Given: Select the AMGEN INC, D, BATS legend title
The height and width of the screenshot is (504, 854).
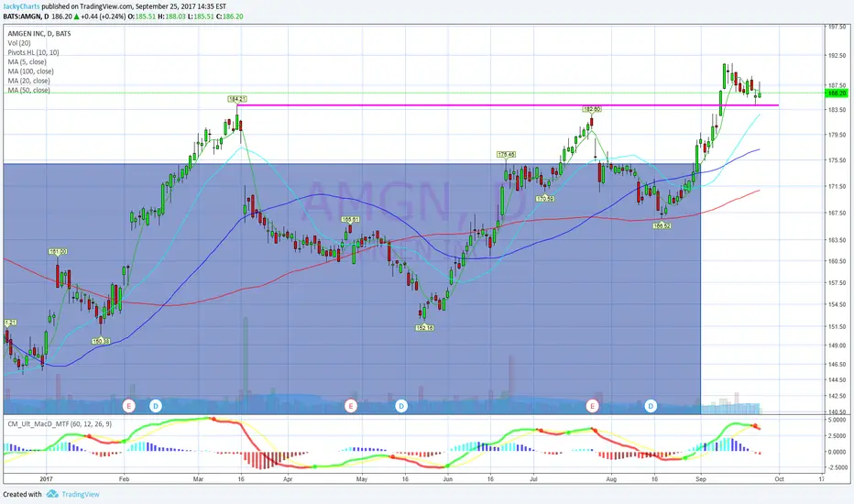Looking at the screenshot, I should [39, 34].
